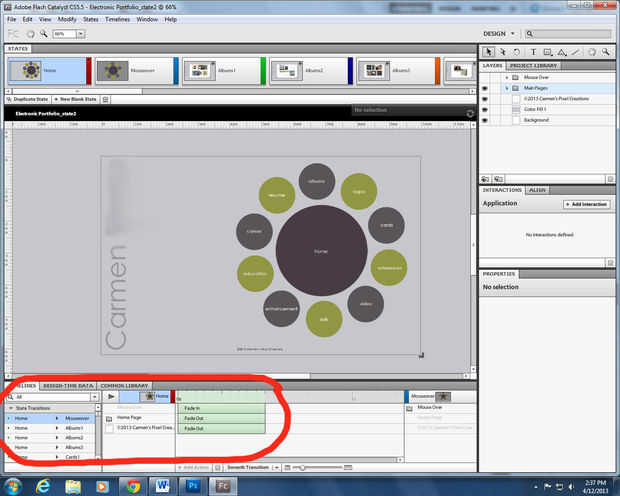This screenshot has height=496, width=620.
Task: Choose the Rectangle shape tool
Action: (x=548, y=52)
